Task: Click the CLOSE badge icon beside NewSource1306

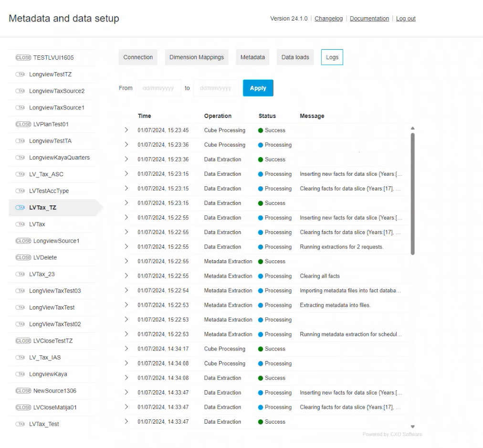Action: 23,391
